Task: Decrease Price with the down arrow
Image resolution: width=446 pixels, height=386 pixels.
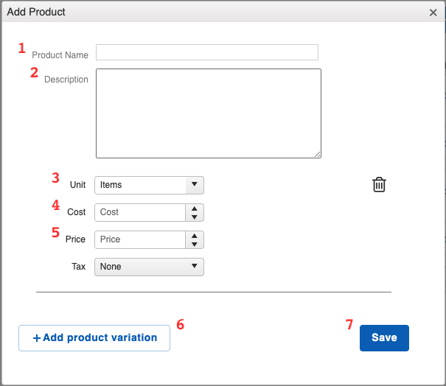Action: click(195, 244)
